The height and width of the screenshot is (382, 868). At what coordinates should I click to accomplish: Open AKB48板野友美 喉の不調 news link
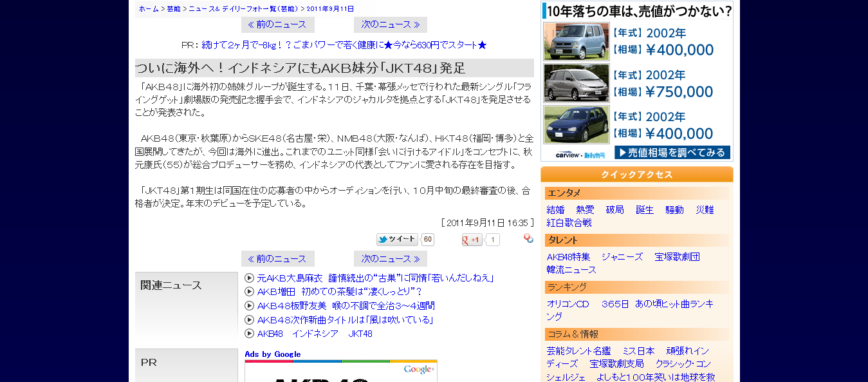pyautogui.click(x=346, y=306)
